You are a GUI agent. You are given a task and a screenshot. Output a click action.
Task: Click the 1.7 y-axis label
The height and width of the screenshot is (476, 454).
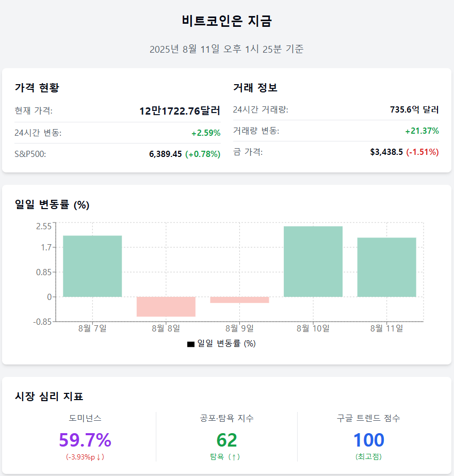point(46,247)
